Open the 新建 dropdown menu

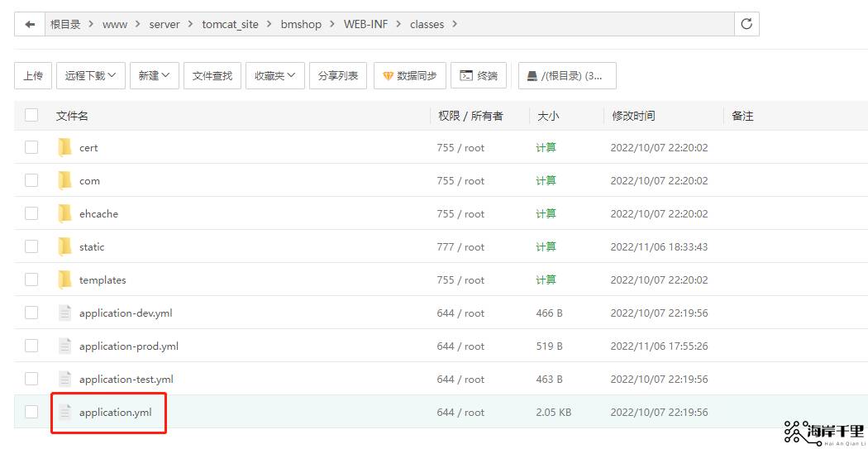154,75
